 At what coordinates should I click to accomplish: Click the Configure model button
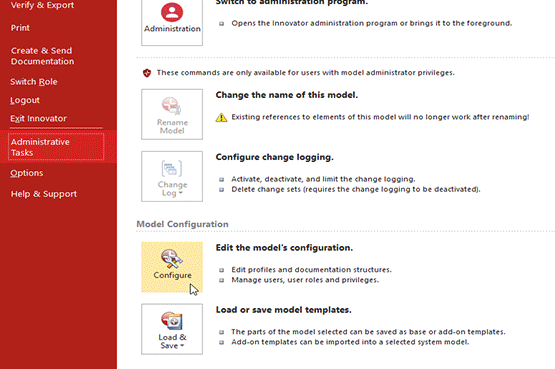172,267
